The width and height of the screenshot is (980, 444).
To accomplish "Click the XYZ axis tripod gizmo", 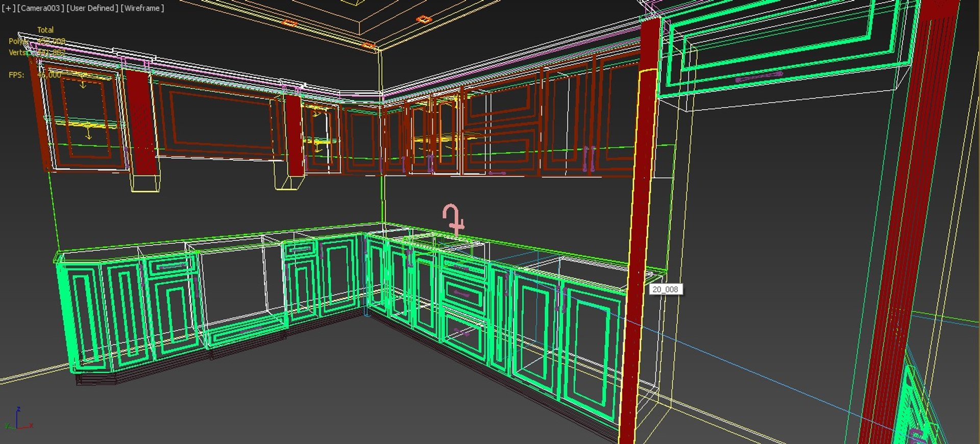I will 18,419.
